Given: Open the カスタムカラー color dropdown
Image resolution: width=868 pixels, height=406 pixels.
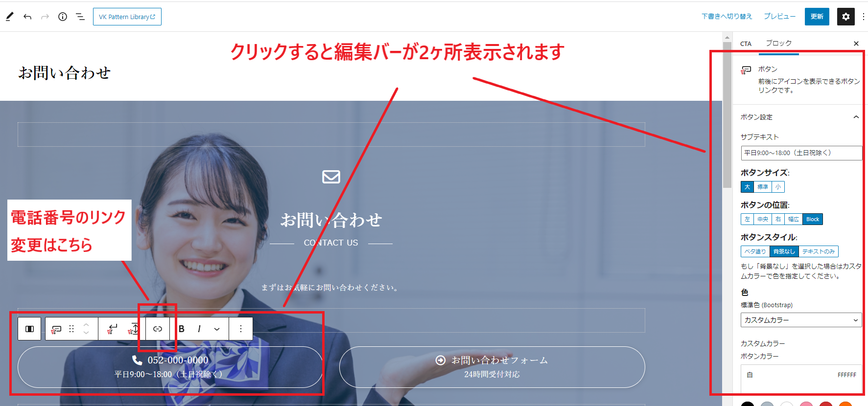Looking at the screenshot, I should pyautogui.click(x=801, y=320).
